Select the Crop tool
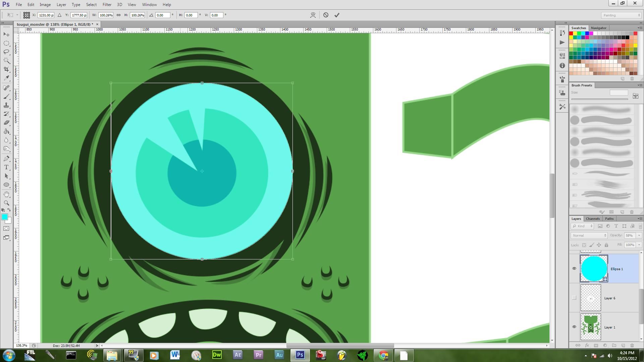This screenshot has height=362, width=644. point(6,70)
